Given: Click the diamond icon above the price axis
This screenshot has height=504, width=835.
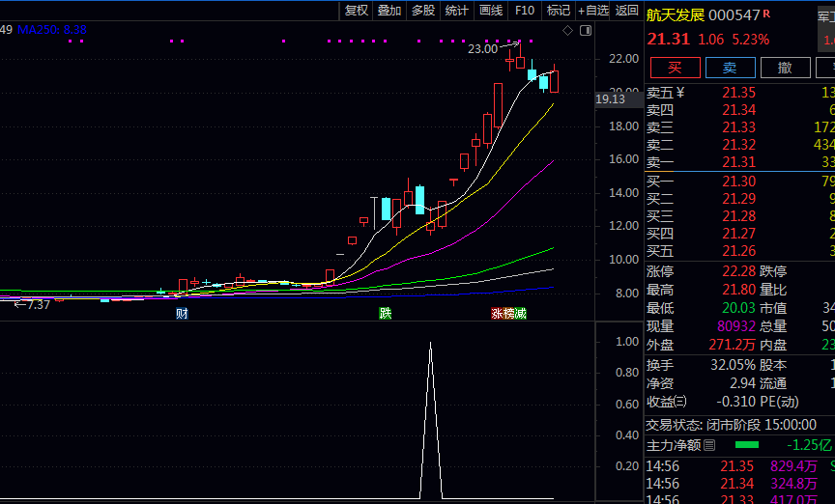Looking at the screenshot, I should (x=568, y=31).
